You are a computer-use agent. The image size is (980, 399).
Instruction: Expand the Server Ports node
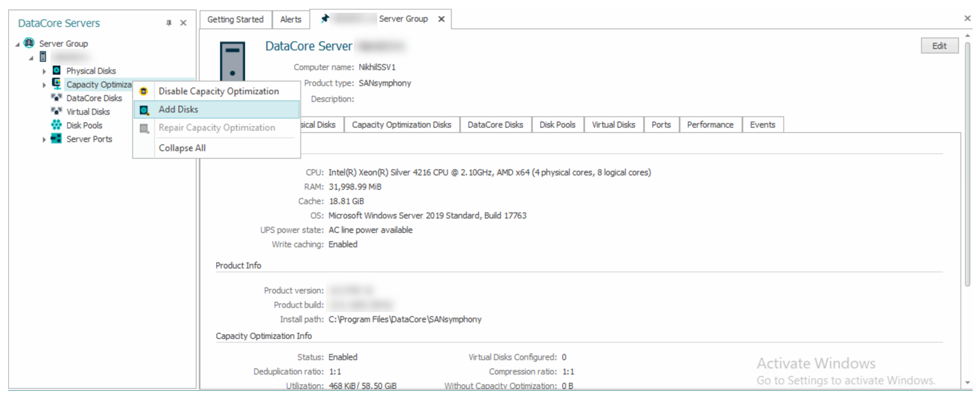pyautogui.click(x=45, y=139)
